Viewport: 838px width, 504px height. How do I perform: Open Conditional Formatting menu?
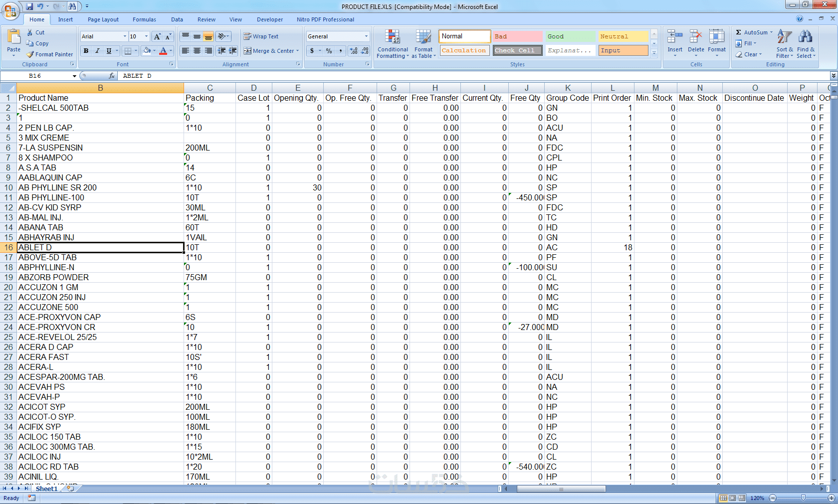click(x=393, y=44)
